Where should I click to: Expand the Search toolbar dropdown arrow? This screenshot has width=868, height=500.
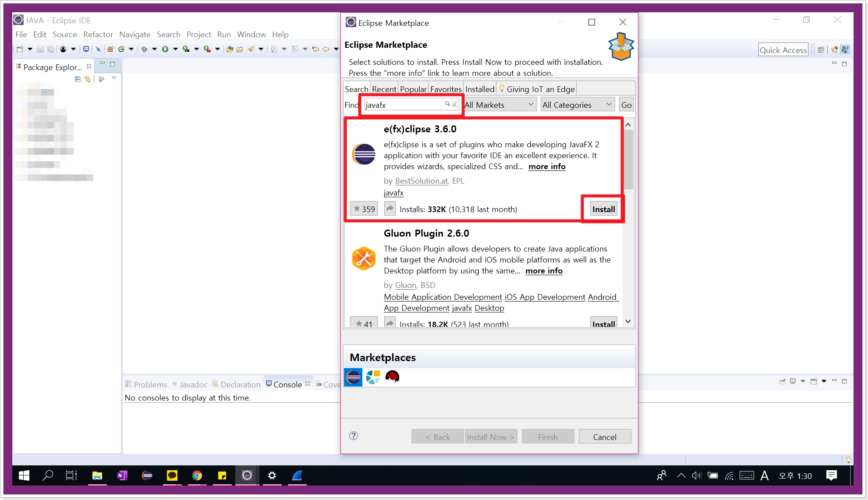click(x=261, y=49)
